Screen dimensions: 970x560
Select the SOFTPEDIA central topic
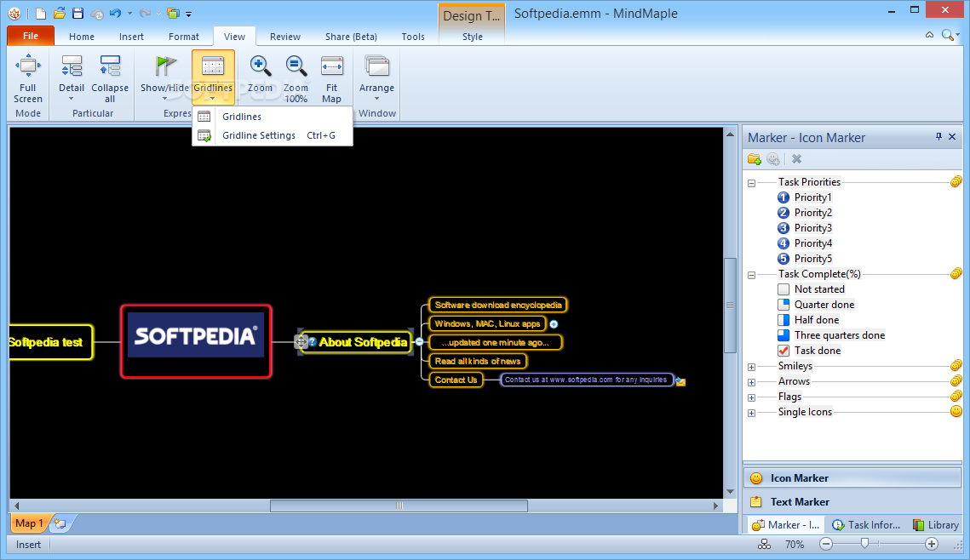click(x=196, y=341)
